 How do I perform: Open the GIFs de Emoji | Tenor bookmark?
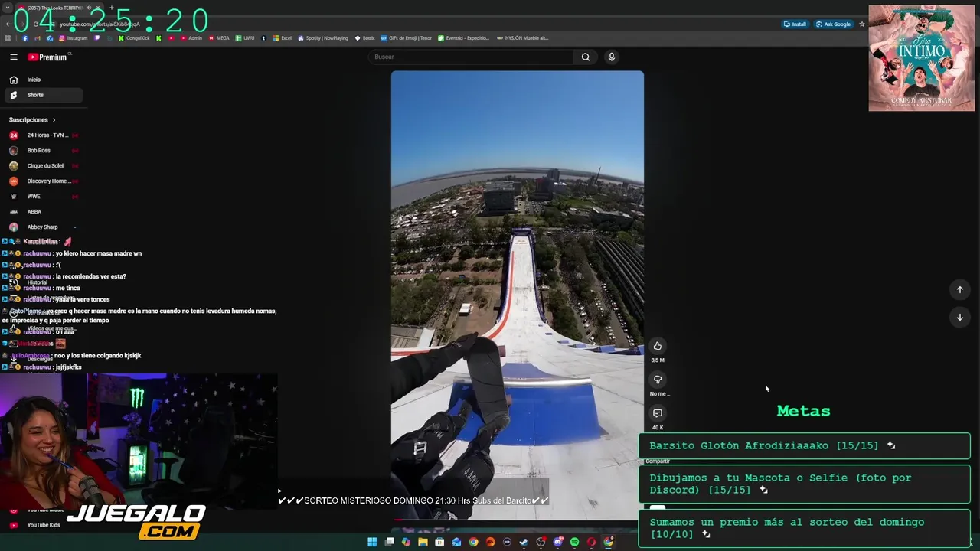click(x=407, y=38)
